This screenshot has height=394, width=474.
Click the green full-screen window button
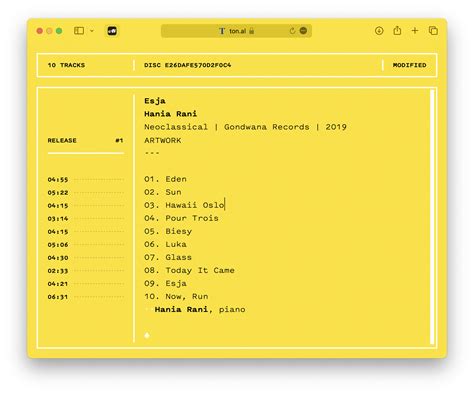coord(59,31)
